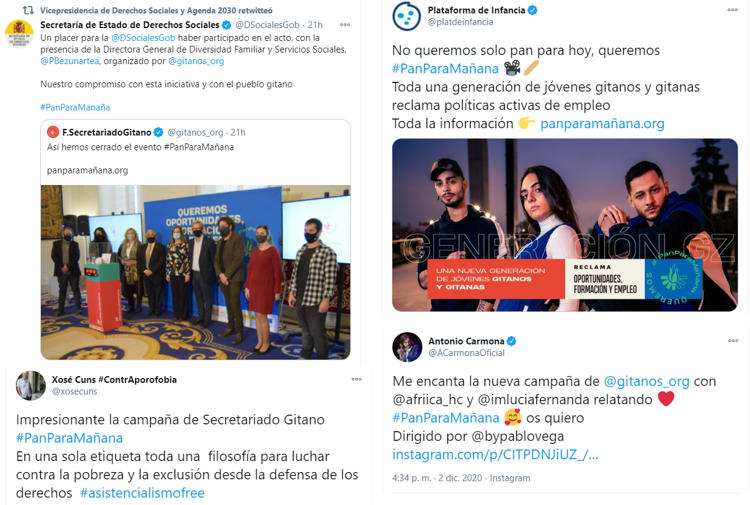750x505 pixels.
Task: Click the @DSocialesGob mention in tweet text
Action: point(143,38)
